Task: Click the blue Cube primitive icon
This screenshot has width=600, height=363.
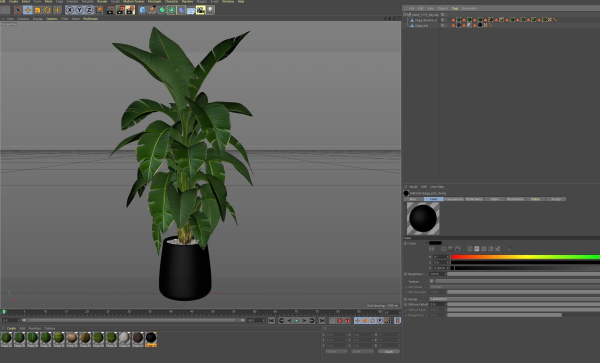Action: coord(142,10)
